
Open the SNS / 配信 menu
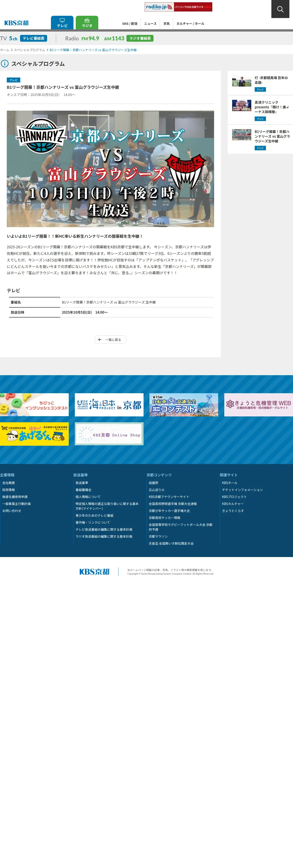(130, 24)
